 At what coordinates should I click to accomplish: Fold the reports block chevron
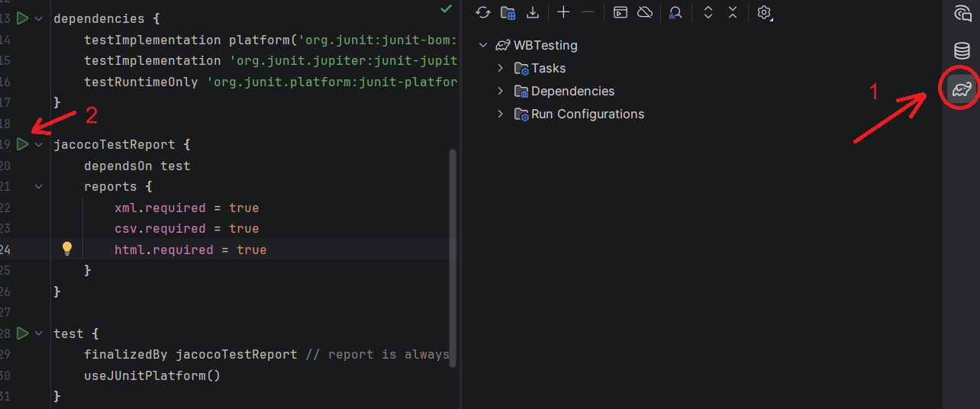click(39, 186)
